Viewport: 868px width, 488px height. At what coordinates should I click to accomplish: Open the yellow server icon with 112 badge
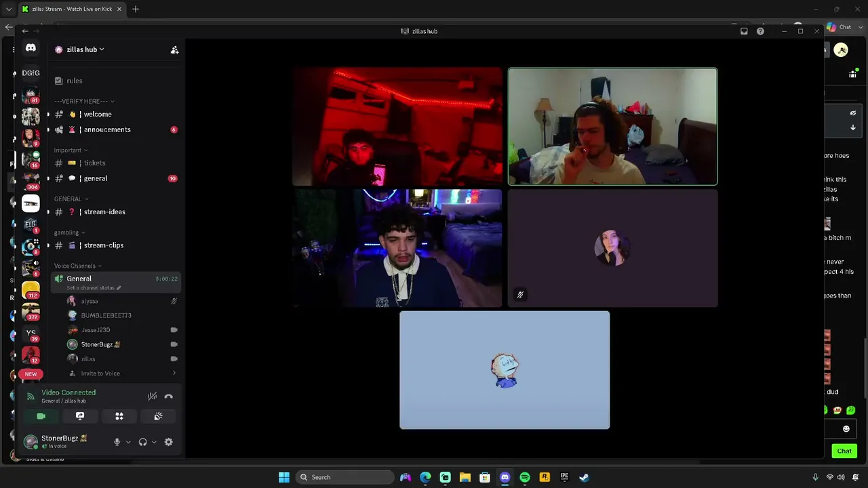click(x=31, y=290)
